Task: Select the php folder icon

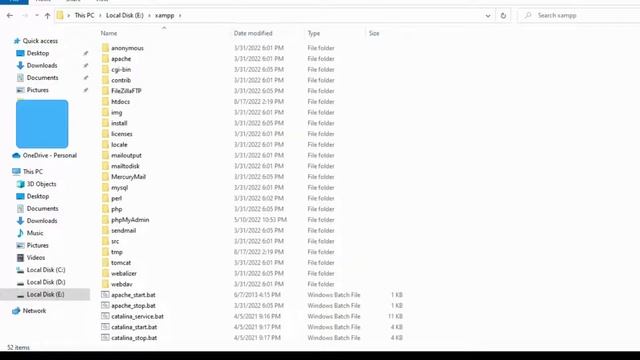Action: click(105, 209)
